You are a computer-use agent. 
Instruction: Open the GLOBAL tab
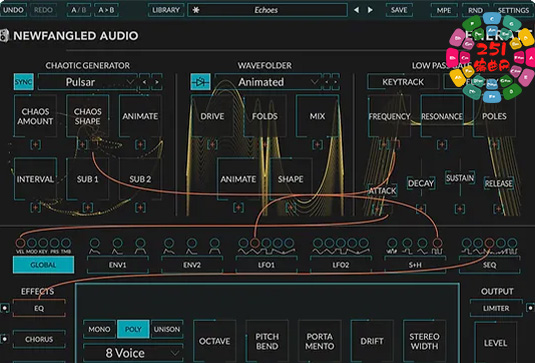(x=43, y=265)
